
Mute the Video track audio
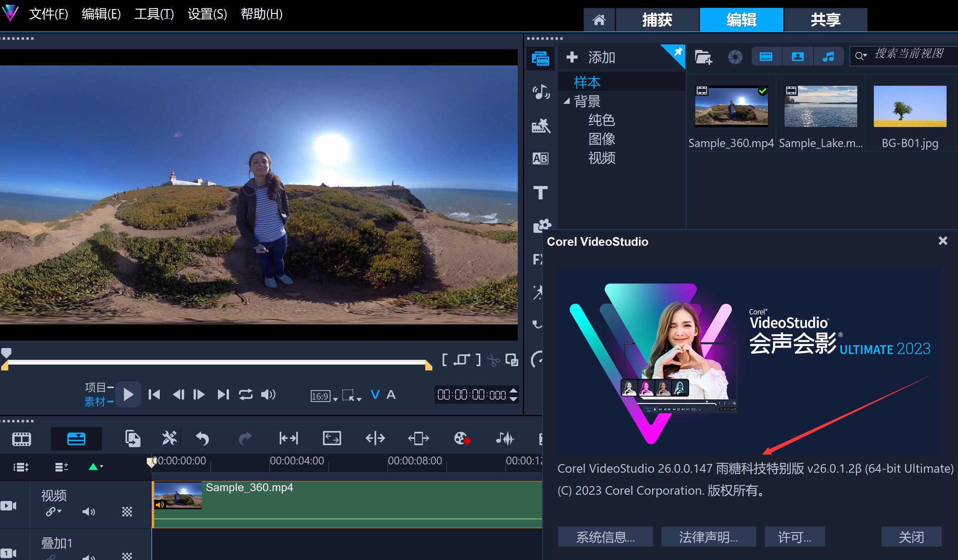pyautogui.click(x=89, y=512)
